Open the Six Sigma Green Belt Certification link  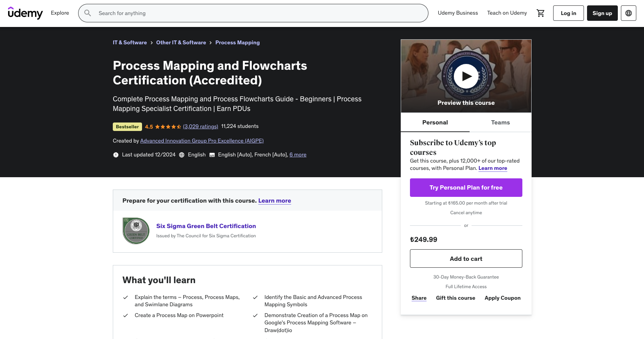pos(206,226)
